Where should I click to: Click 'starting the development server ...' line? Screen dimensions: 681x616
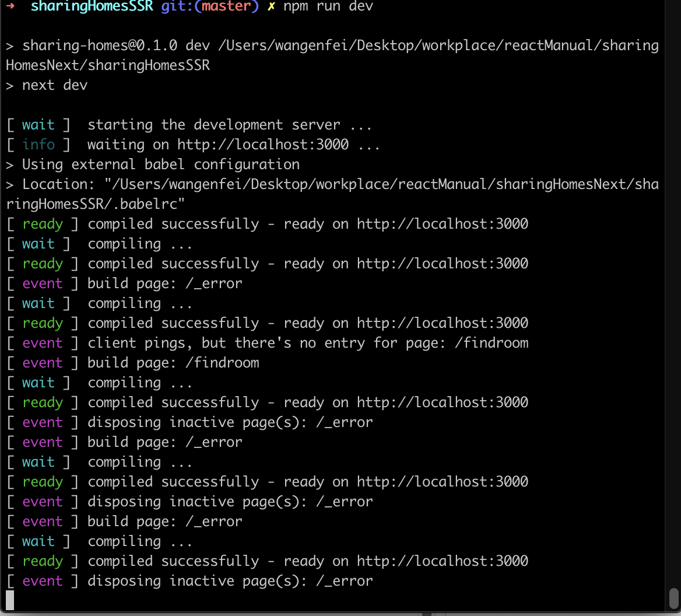[x=230, y=125]
